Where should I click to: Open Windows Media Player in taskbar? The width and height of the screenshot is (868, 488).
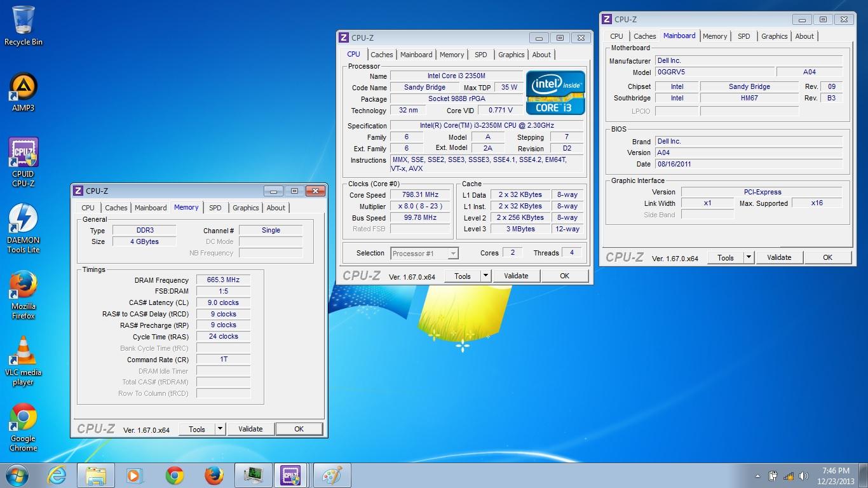[x=134, y=475]
